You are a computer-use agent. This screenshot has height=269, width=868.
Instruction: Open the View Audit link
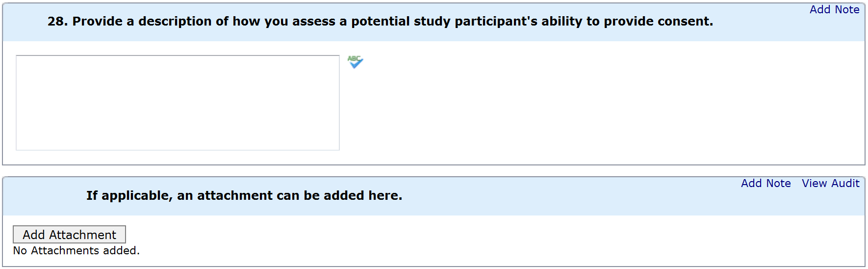click(x=830, y=184)
